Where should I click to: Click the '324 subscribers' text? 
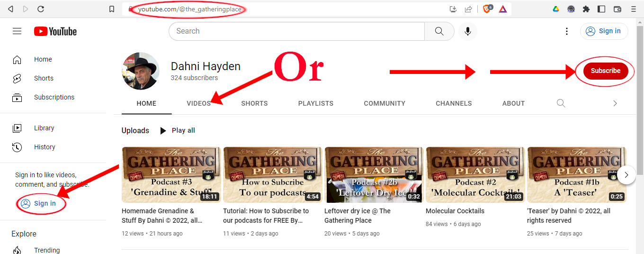tap(194, 78)
